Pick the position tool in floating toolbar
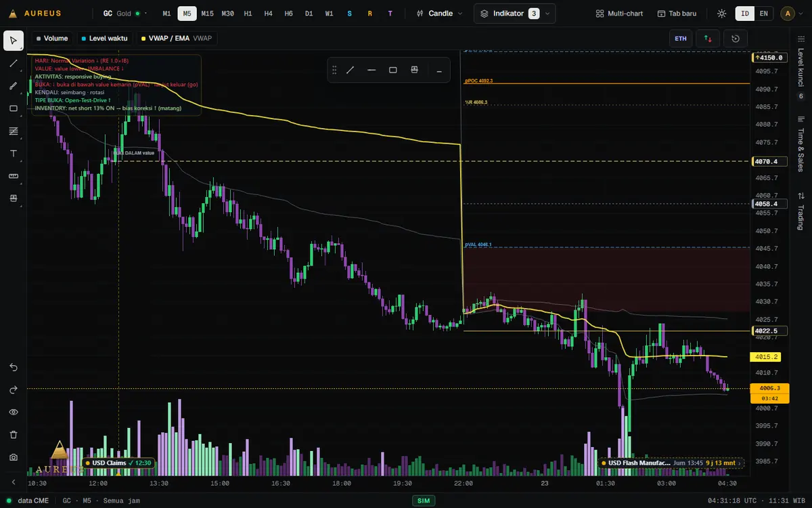 (x=415, y=70)
